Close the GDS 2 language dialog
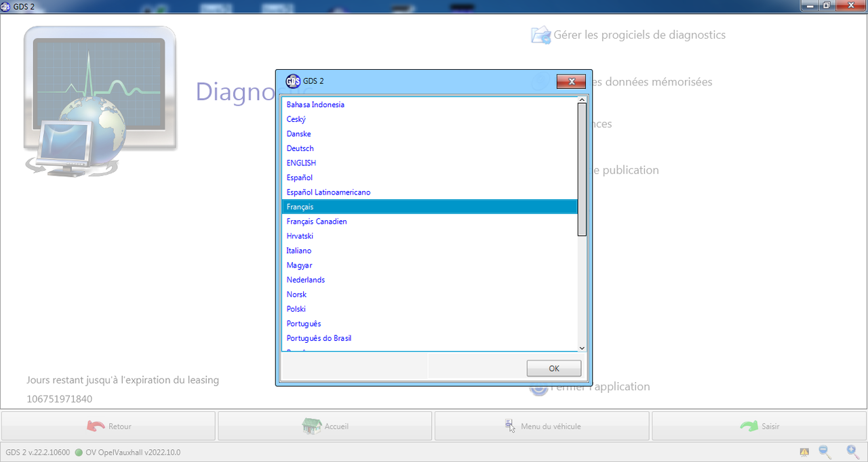The image size is (868, 462). coord(571,81)
